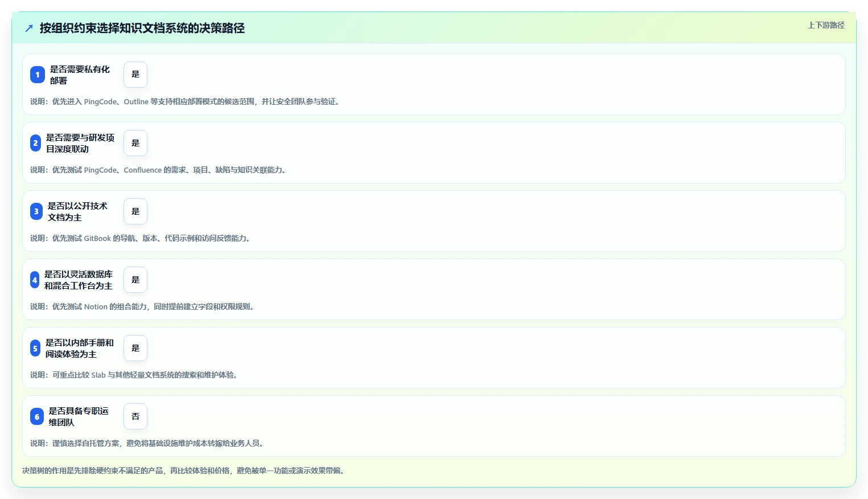Click the step 4 number badge
The image size is (868, 499).
35,280
